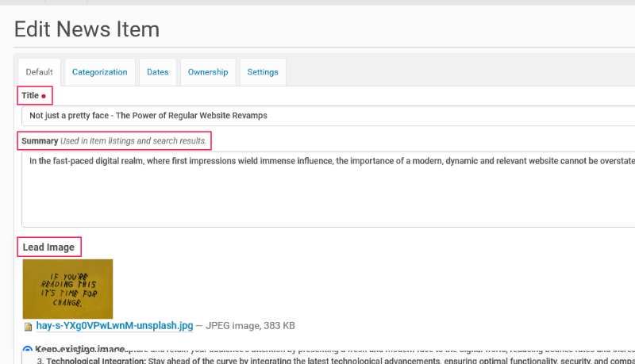Select the Keep existing image radio button

click(x=29, y=350)
